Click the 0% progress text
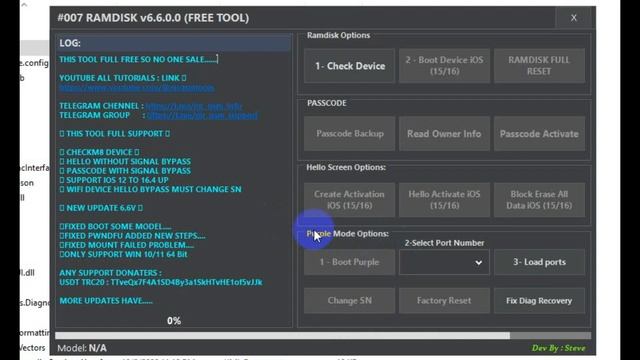The image size is (640, 360). point(174,321)
